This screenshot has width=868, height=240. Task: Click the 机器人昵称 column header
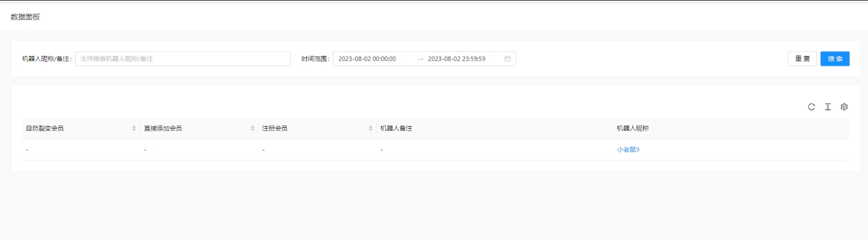tap(731, 128)
